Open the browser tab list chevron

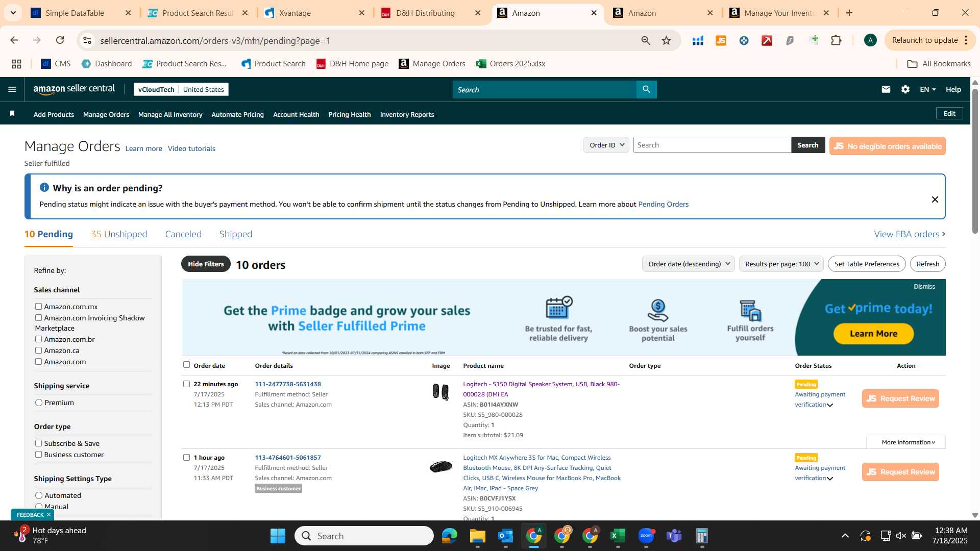click(x=13, y=13)
